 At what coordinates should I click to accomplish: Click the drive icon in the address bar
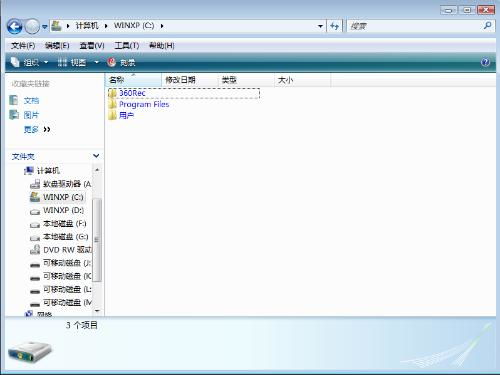[57, 26]
